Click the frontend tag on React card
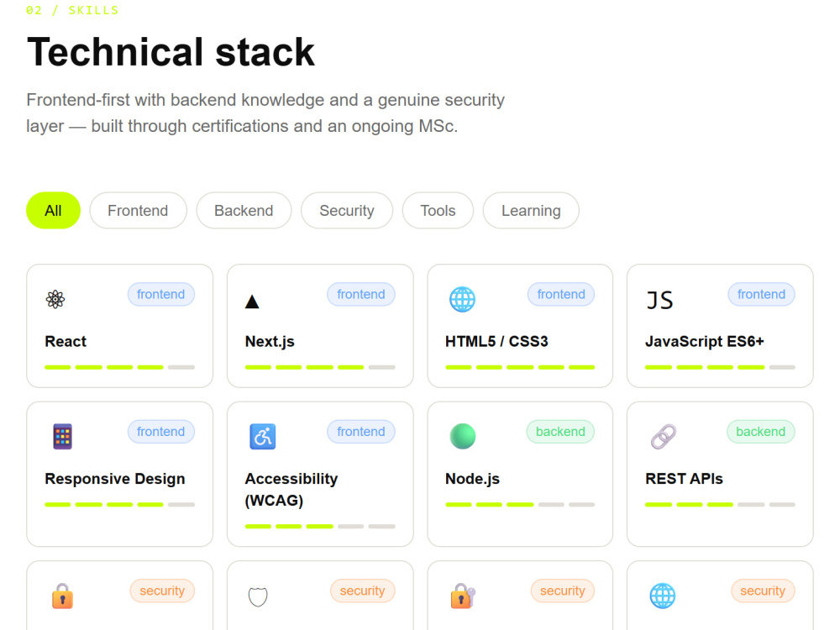This screenshot has width=840, height=630. (160, 294)
